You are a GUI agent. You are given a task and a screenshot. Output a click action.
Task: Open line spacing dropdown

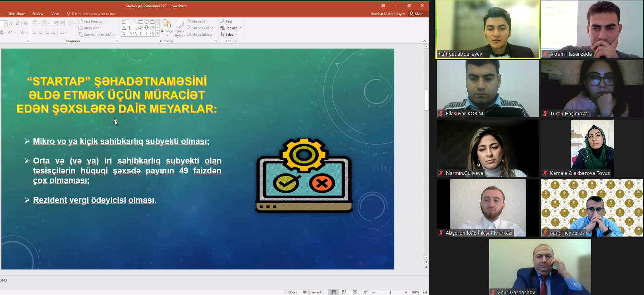(x=72, y=24)
